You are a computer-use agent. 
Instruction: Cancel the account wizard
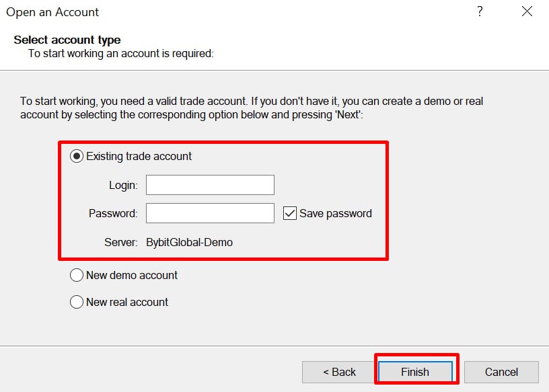tap(501, 372)
